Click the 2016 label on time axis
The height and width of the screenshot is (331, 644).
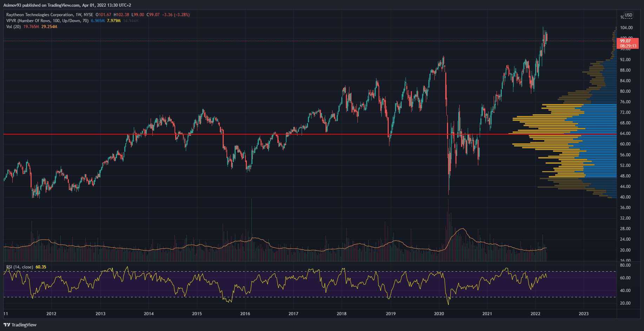coord(245,313)
